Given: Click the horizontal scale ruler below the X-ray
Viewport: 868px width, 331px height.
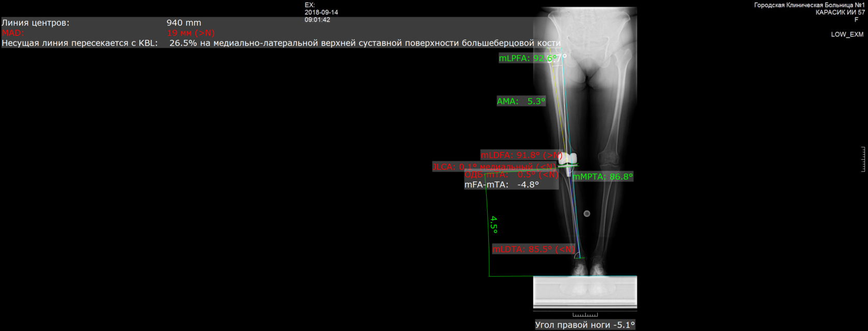Looking at the screenshot, I should [585, 314].
